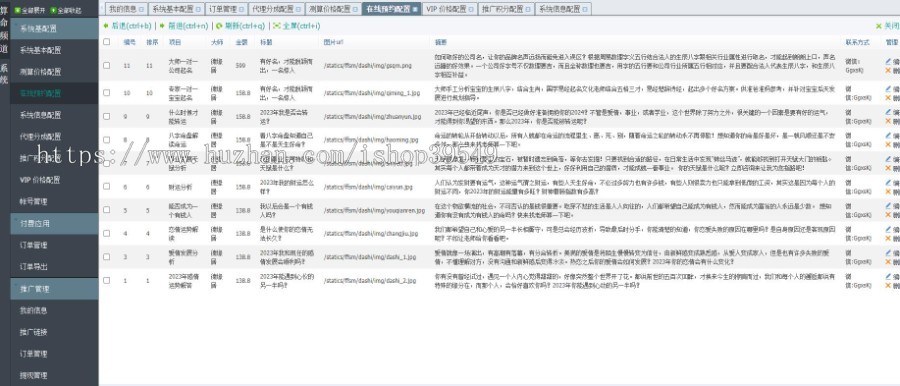Close the 我的信息 tab via its box icon
Screen dimensions: 900x386
coord(142,9)
